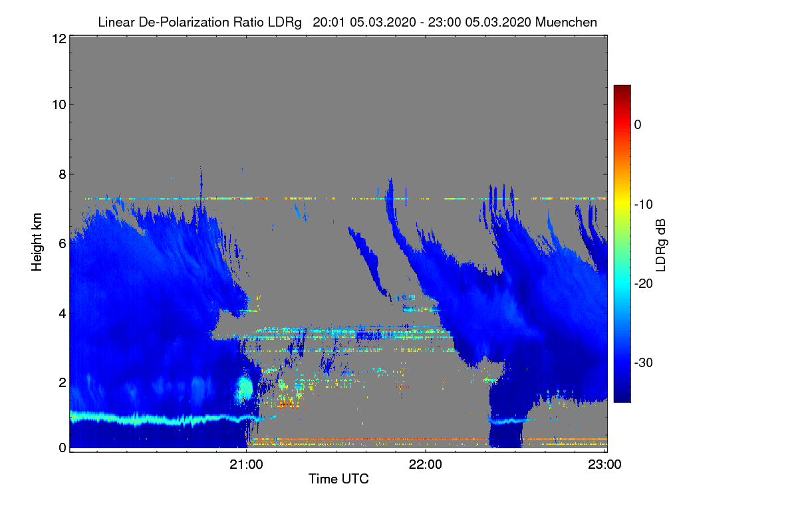This screenshot has width=798, height=532.
Task: Click the colorbar '0' dB label
Action: 638,124
